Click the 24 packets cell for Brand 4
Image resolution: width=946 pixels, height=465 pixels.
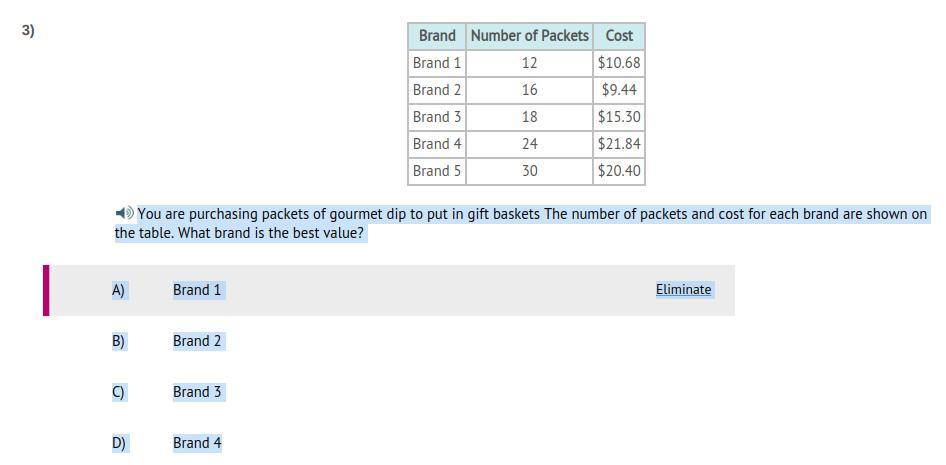pos(529,144)
